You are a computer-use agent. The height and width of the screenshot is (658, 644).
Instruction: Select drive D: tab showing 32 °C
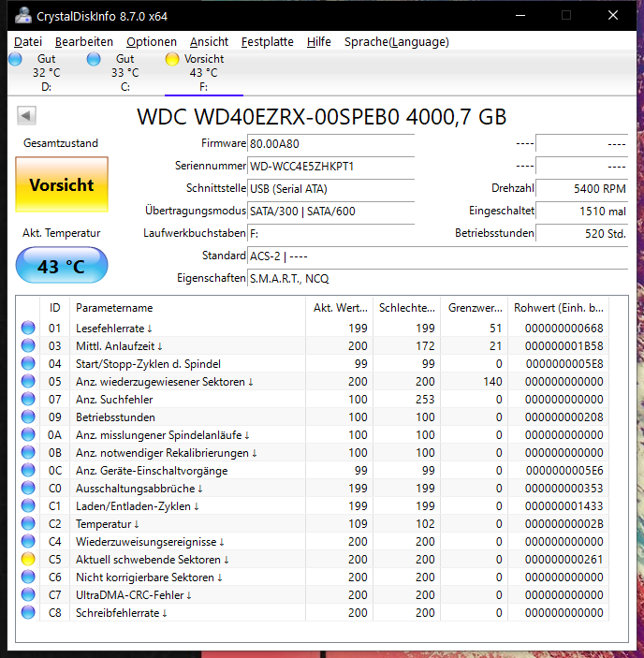point(47,73)
